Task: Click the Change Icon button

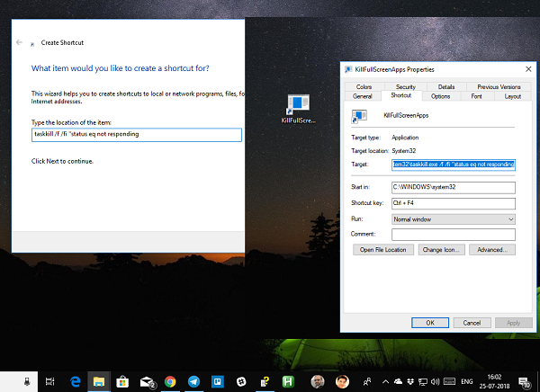Action: pos(442,249)
